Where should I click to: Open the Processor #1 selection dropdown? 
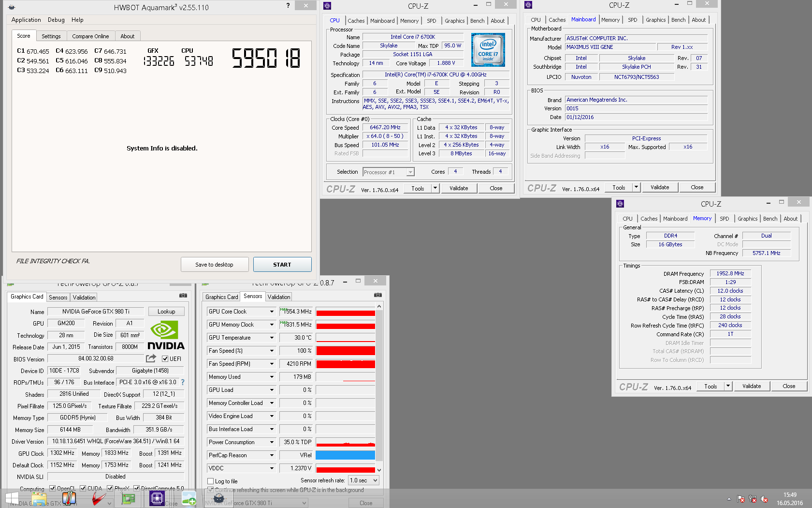tap(389, 172)
